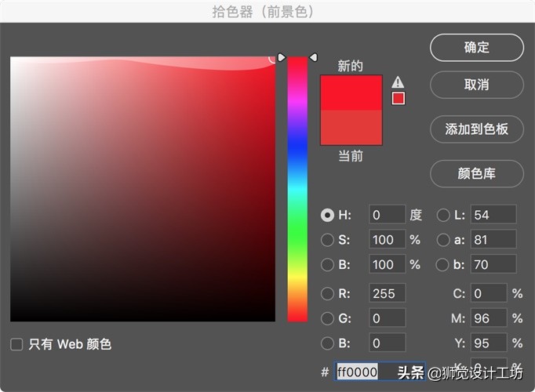Select the Lab a radio button

pyautogui.click(x=443, y=240)
